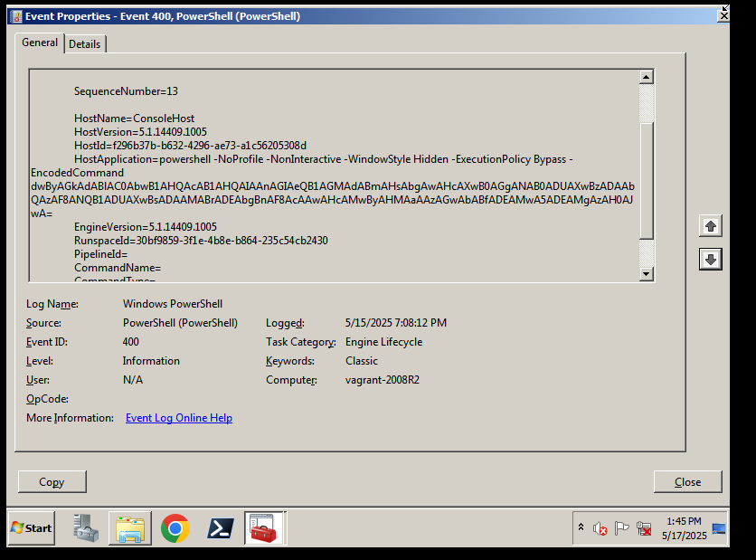Viewport: 756px width, 560px height.
Task: Click the EngineVersion=5.1.14409.1005 line
Action: click(145, 227)
